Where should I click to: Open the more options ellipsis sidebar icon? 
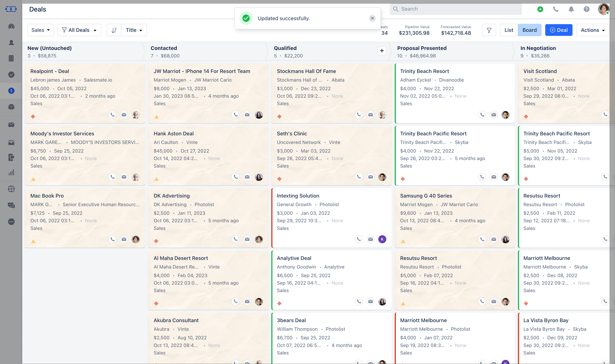11,222
